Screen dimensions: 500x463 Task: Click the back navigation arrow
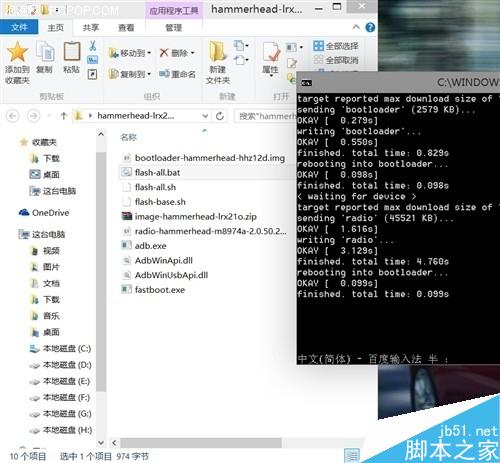pos(13,116)
